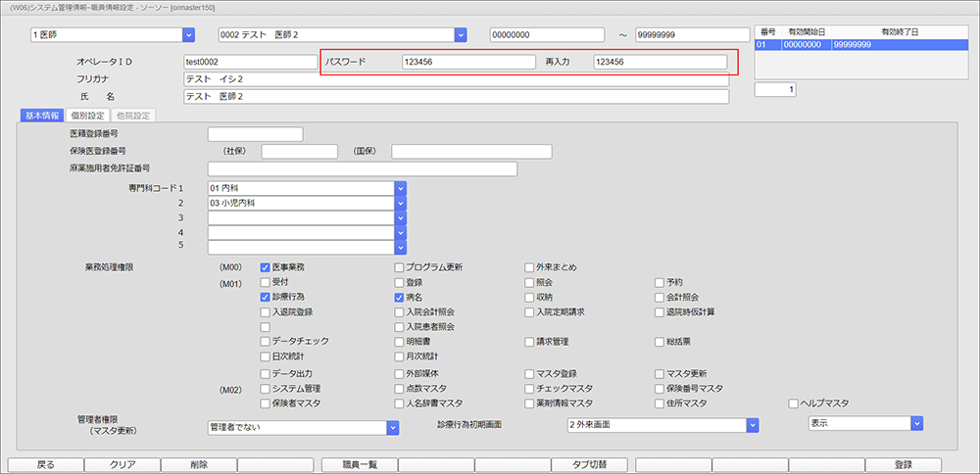Enable the チェックマスタ checkbox

pos(530,389)
